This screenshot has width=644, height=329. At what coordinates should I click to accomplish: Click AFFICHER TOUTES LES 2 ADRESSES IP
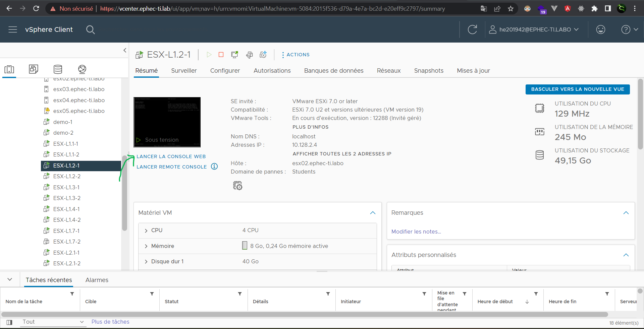[342, 154]
